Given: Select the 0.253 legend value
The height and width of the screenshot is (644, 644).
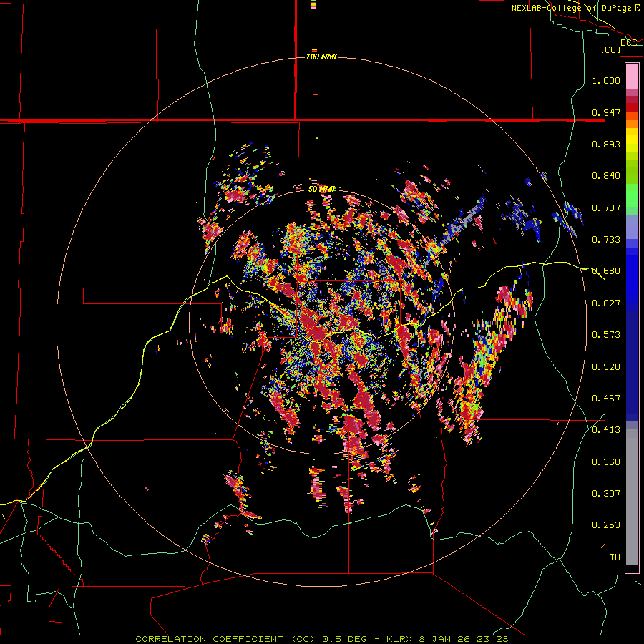Looking at the screenshot, I should pos(606,525).
